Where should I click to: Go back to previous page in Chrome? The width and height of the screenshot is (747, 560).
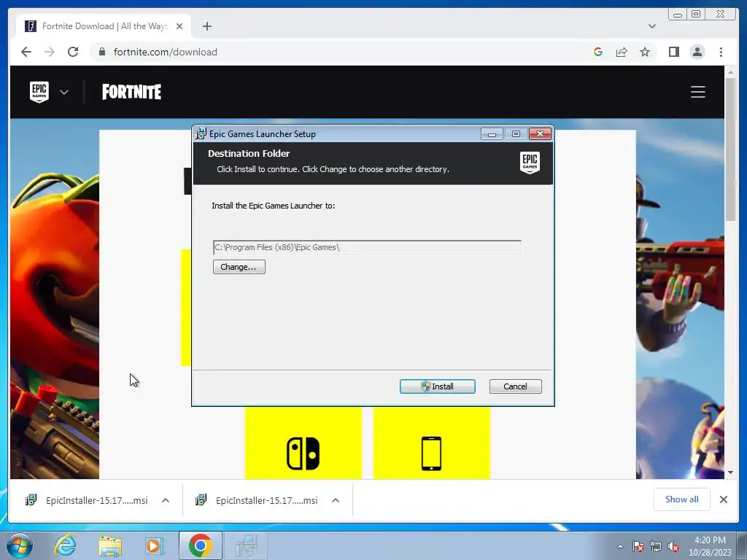(x=26, y=52)
